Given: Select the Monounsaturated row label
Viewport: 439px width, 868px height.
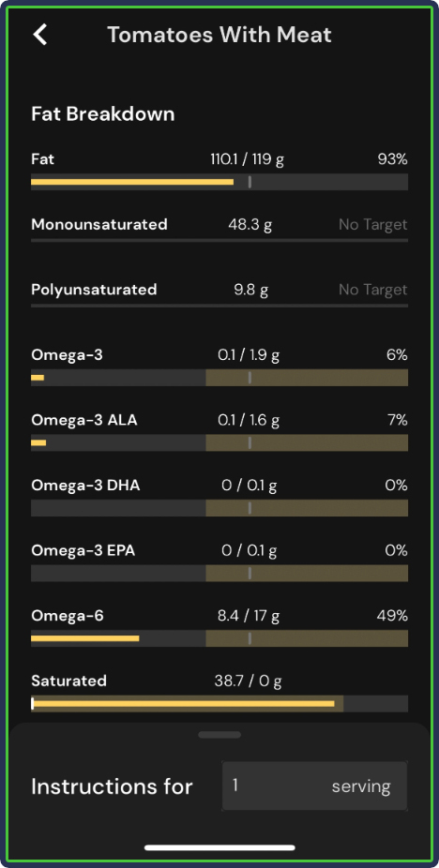Looking at the screenshot, I should [99, 224].
